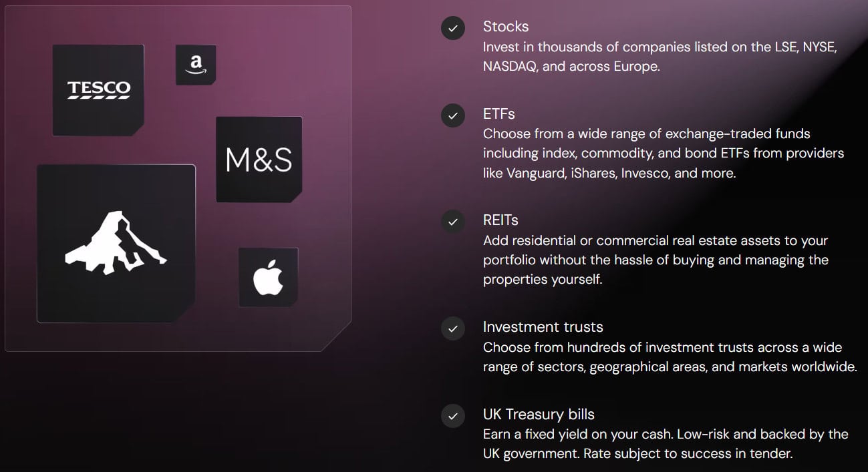The image size is (868, 472).
Task: Click the investment trusts description paragraph
Action: click(x=669, y=357)
